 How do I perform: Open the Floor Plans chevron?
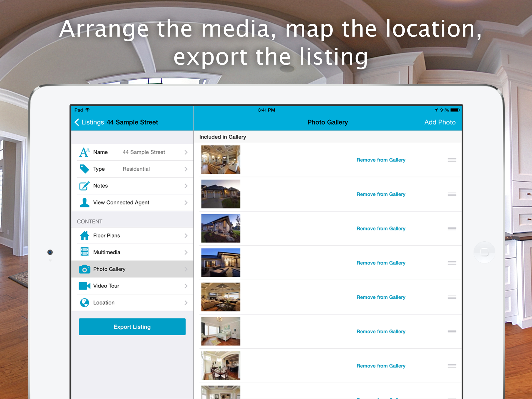186,236
